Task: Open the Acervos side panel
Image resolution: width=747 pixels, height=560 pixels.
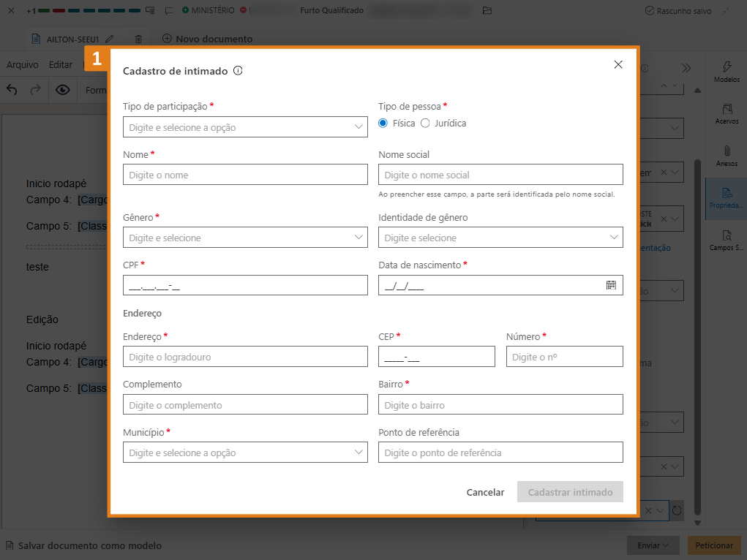Action: click(726, 113)
